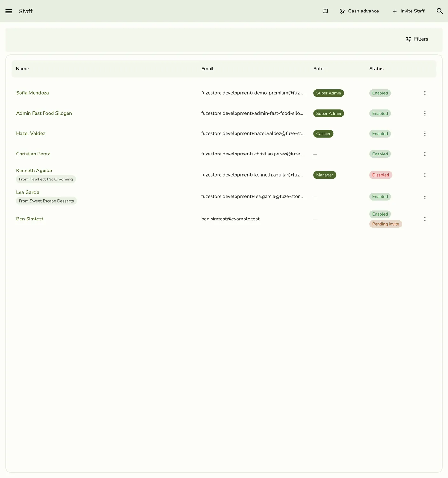The image size is (448, 478).
Task: Click Sofia Mendoza's Super Admin badge
Action: click(329, 93)
